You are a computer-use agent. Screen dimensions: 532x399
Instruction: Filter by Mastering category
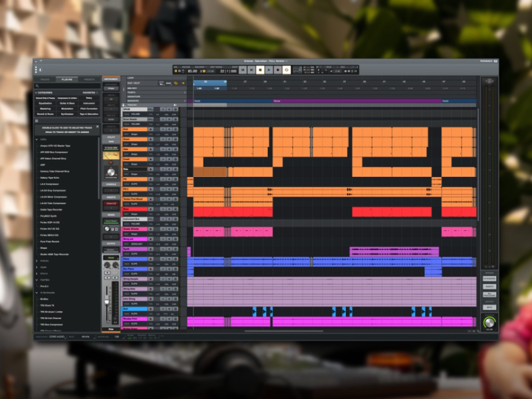[45, 108]
